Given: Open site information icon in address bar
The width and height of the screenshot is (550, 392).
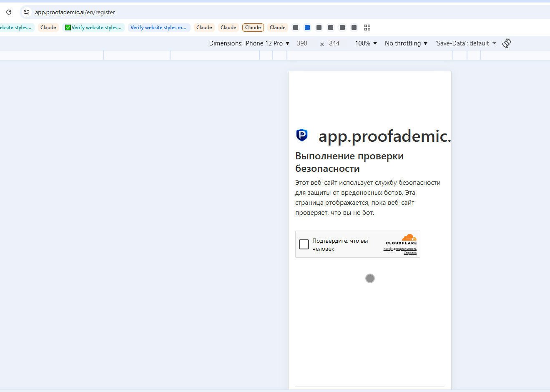Looking at the screenshot, I should (x=27, y=12).
